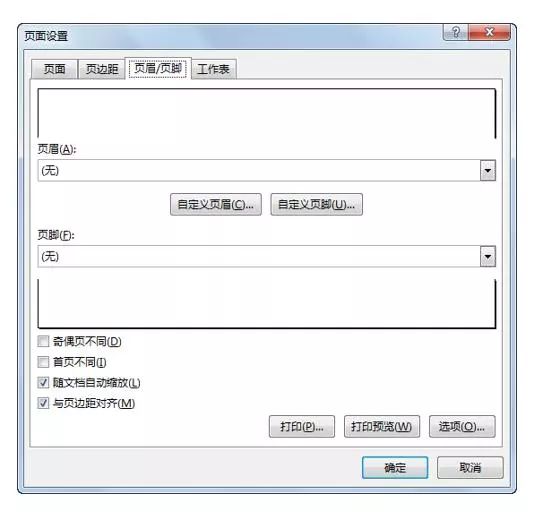Expand the 页眉 dropdown arrow
The image size is (540, 517).
[488, 170]
